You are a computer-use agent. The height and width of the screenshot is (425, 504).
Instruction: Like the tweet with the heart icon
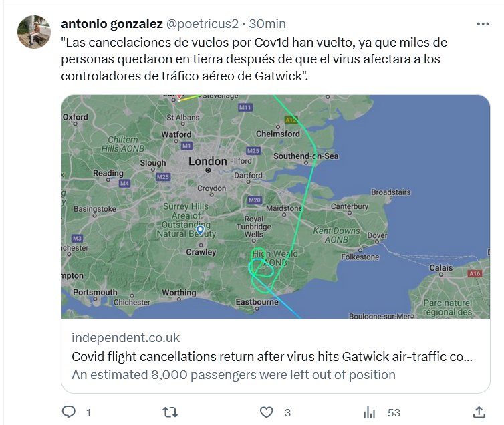(266, 412)
